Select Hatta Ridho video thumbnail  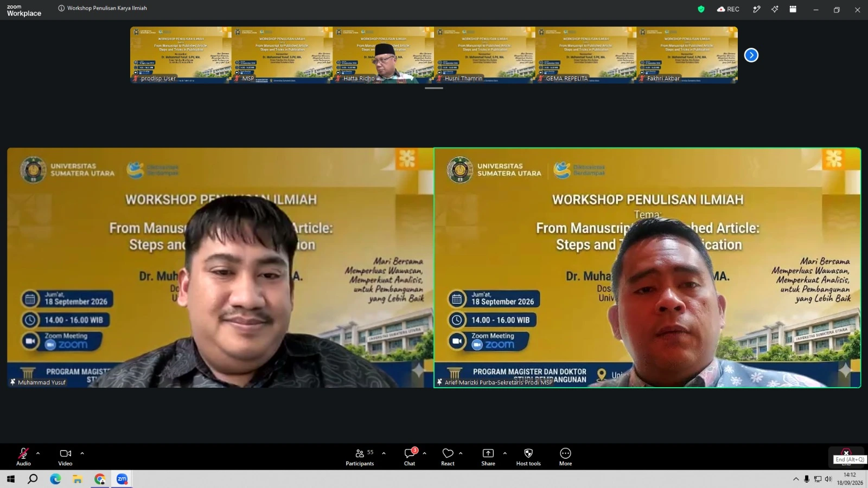coord(384,55)
